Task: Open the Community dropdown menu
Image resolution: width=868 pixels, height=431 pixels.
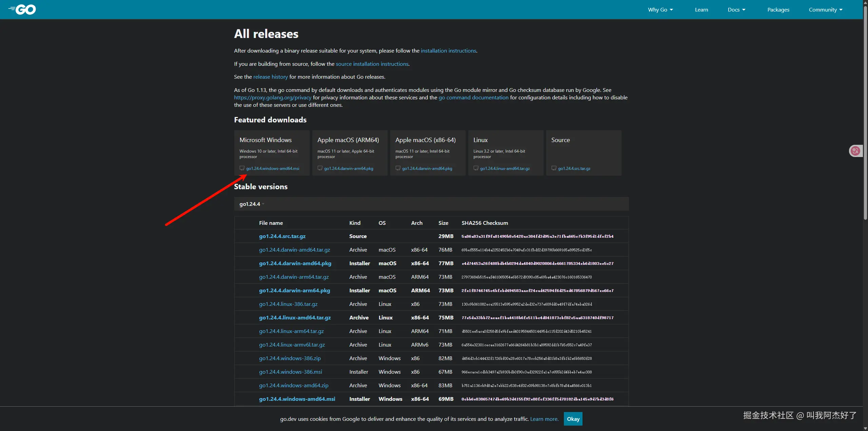Action: [825, 9]
